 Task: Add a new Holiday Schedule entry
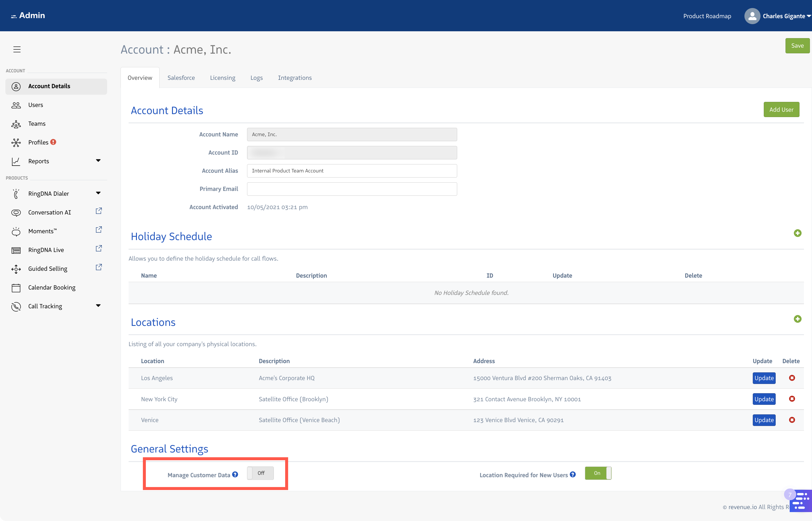pos(798,233)
